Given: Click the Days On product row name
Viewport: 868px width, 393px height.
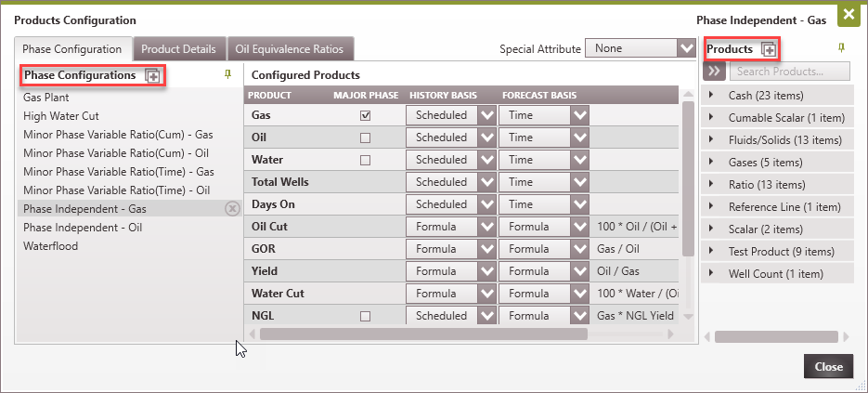Looking at the screenshot, I should point(273,204).
